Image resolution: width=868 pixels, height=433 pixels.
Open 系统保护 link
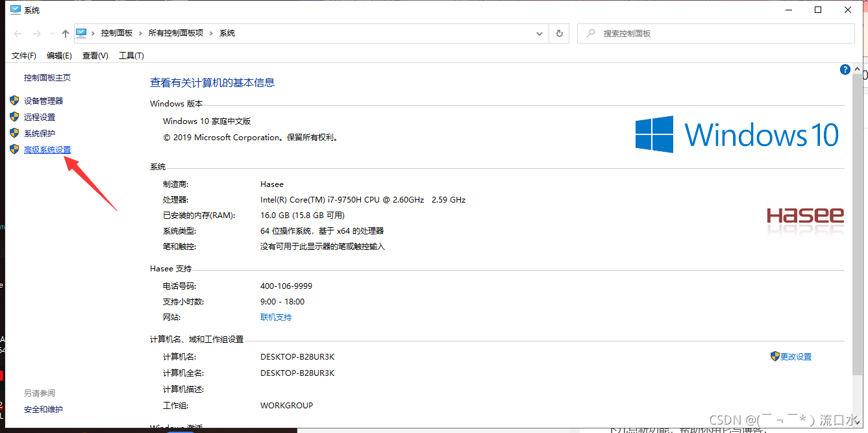pyautogui.click(x=40, y=134)
